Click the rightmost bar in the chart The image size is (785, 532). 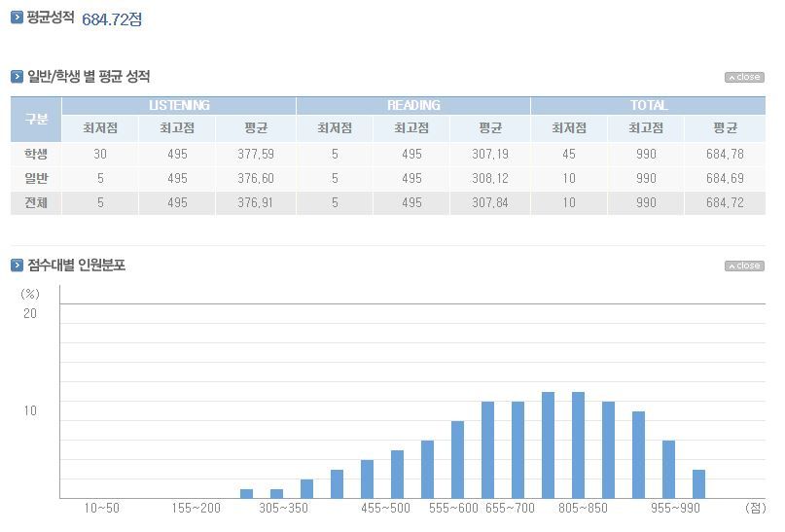tap(698, 483)
